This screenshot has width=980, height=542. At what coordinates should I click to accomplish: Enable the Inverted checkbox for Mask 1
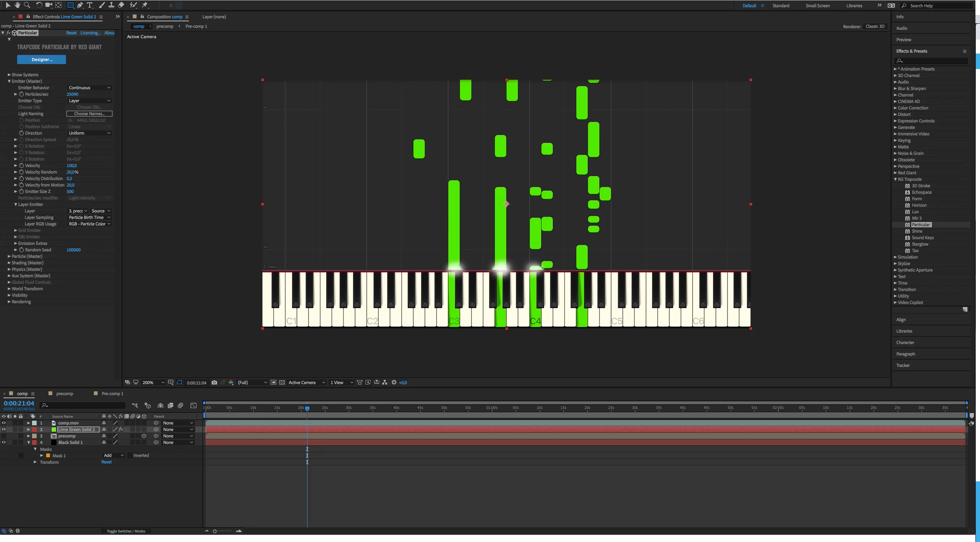130,455
